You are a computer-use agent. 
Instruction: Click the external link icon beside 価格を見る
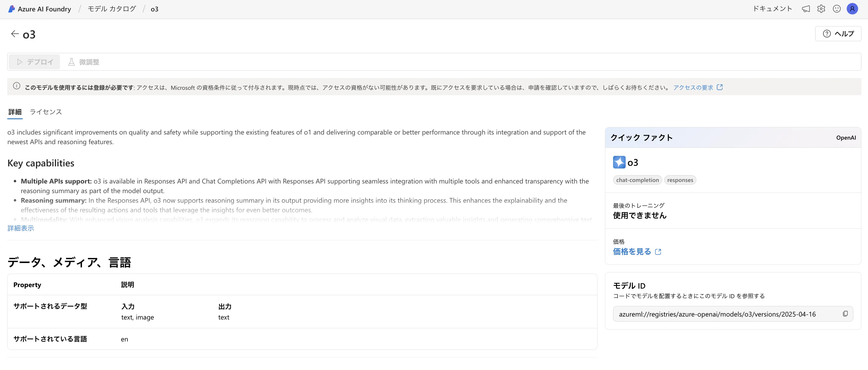(x=658, y=252)
